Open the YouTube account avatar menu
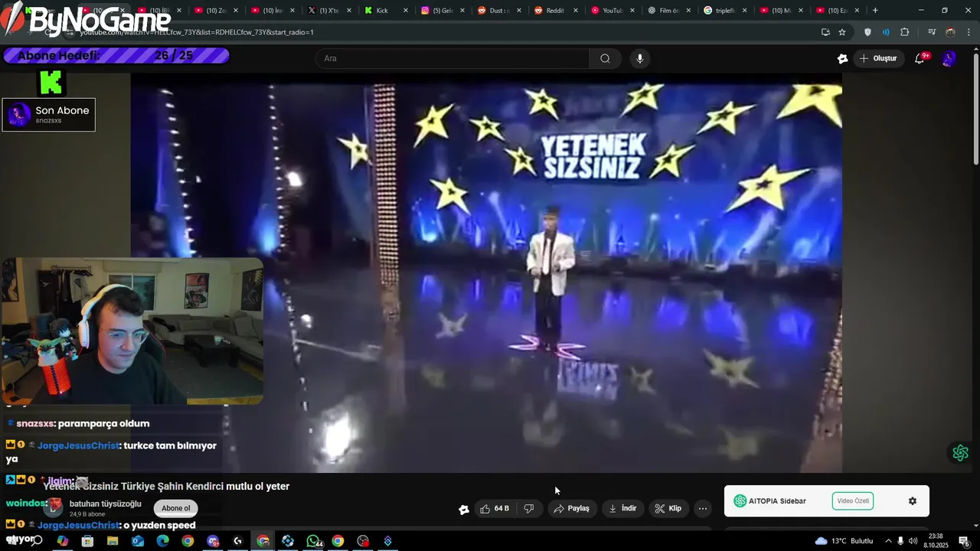This screenshot has width=980, height=551. (x=949, y=58)
